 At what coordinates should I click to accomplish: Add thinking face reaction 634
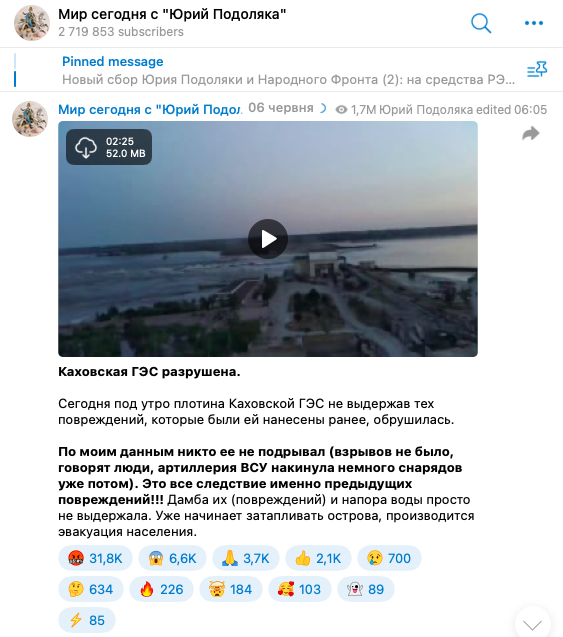pyautogui.click(x=91, y=589)
